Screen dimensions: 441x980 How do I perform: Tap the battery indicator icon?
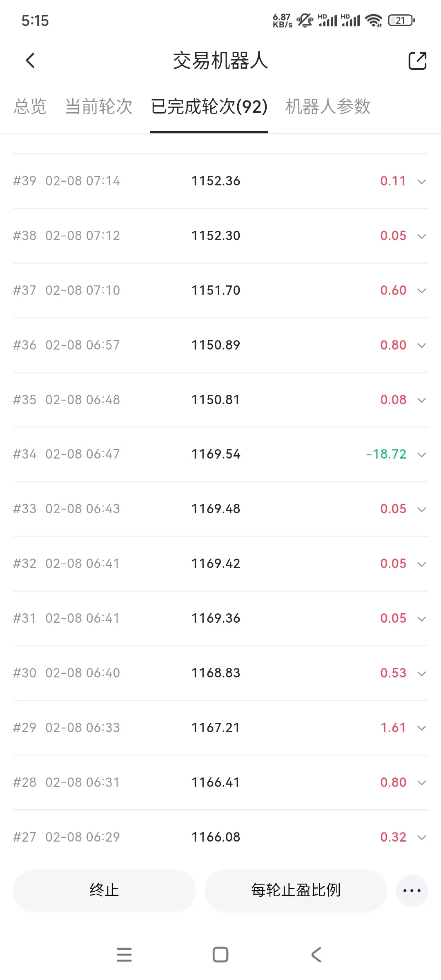click(401, 20)
